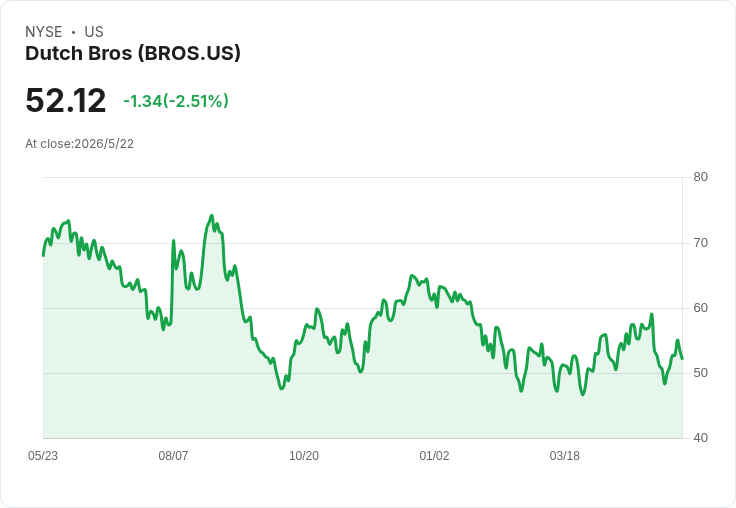Click the 50 price axis label

700,373
